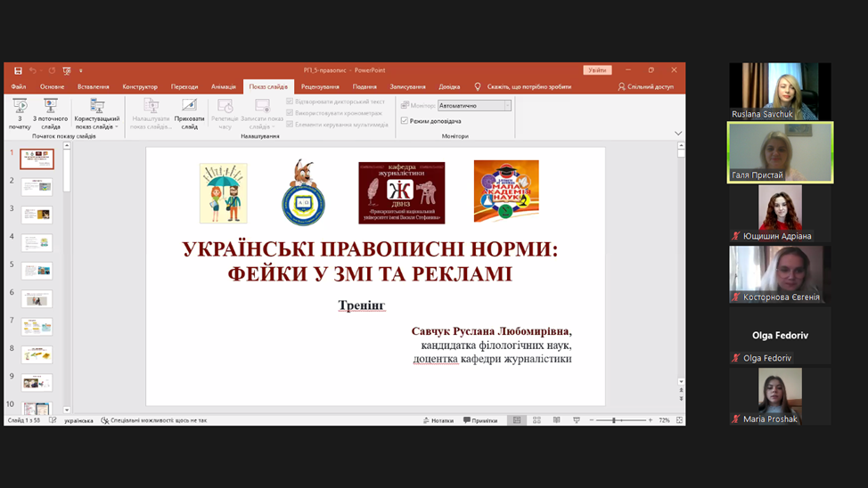
Task: Click the Увійти sign-in button
Action: [x=597, y=70]
